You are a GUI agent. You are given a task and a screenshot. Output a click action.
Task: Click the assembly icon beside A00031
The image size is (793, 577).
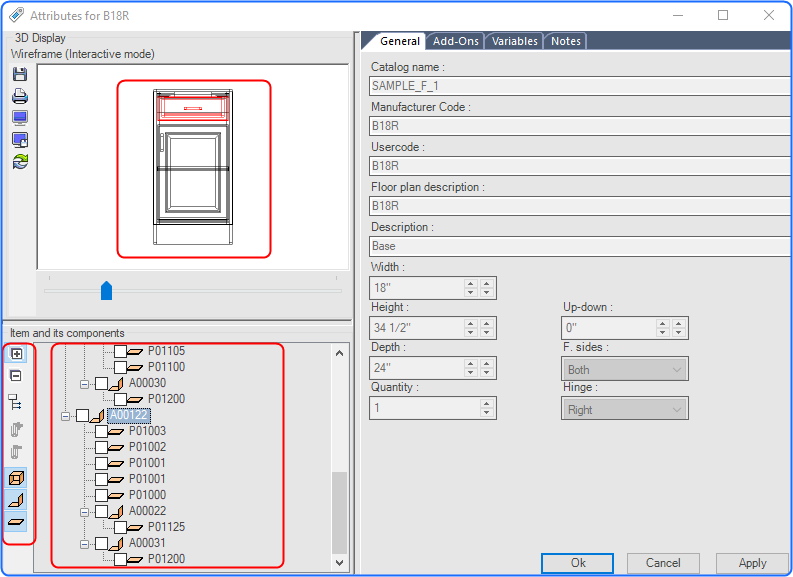point(116,544)
